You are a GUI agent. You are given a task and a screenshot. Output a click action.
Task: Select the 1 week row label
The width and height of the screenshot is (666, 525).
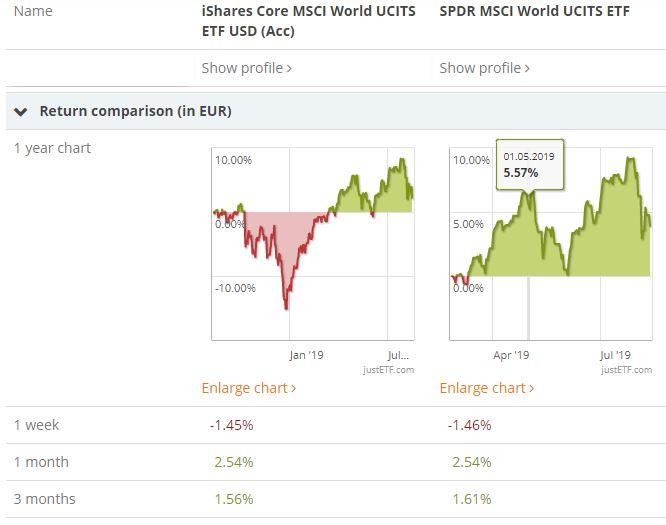pyautogui.click(x=36, y=425)
